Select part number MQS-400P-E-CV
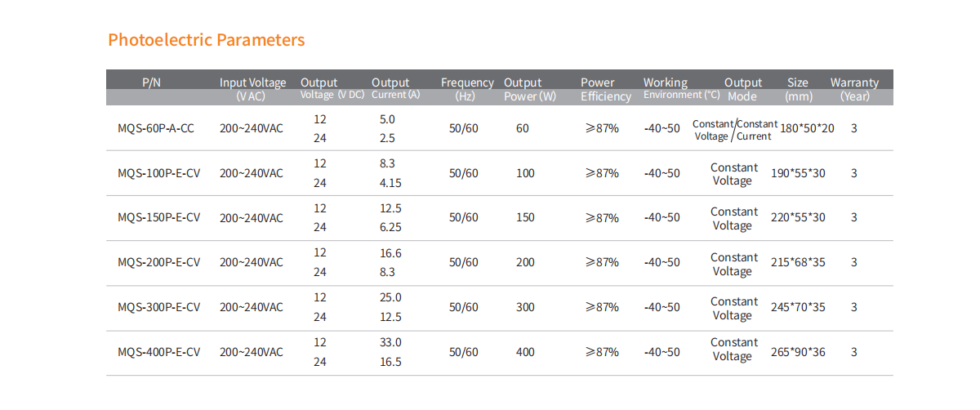980x410 pixels. coord(158,352)
